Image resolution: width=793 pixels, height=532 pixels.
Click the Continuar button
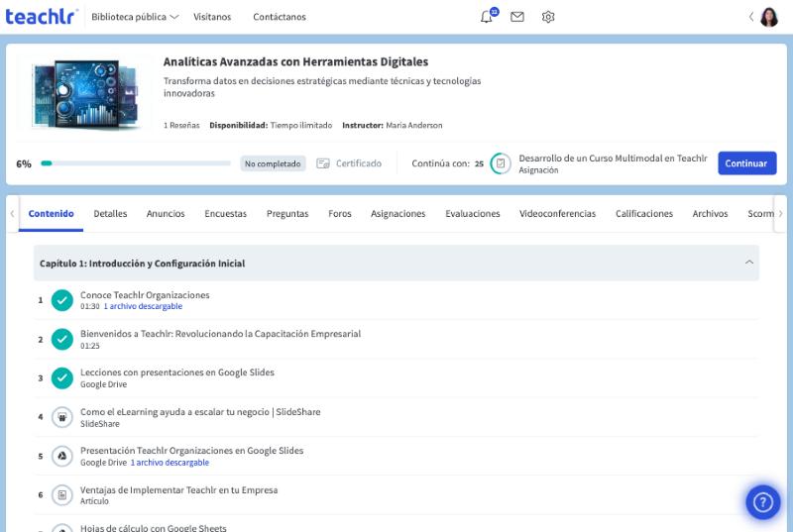(x=746, y=163)
